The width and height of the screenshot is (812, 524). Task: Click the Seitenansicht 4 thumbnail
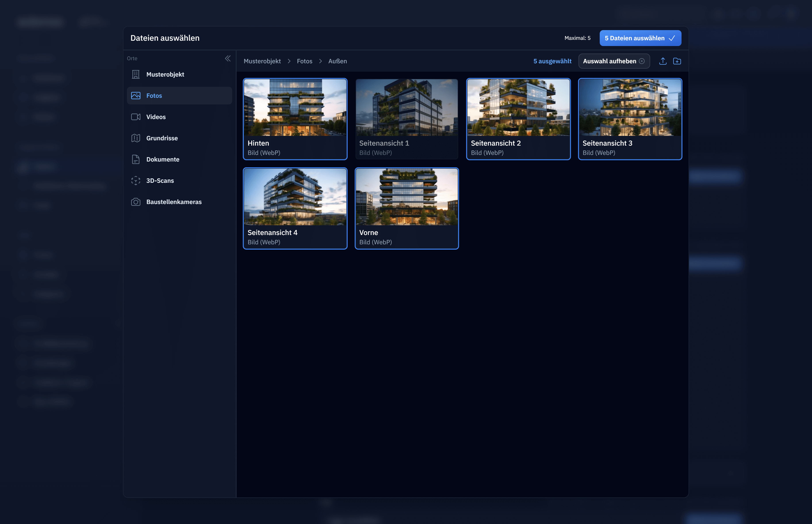coord(295,197)
